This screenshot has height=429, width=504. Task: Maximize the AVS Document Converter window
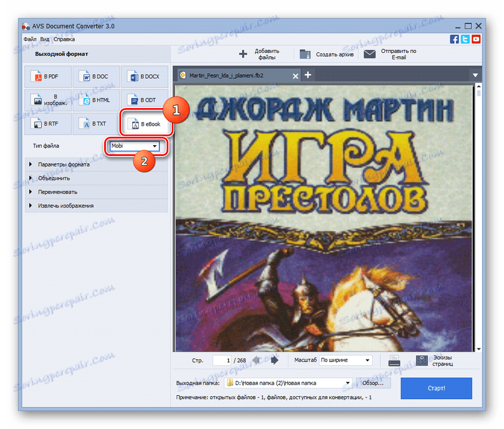[x=469, y=26]
